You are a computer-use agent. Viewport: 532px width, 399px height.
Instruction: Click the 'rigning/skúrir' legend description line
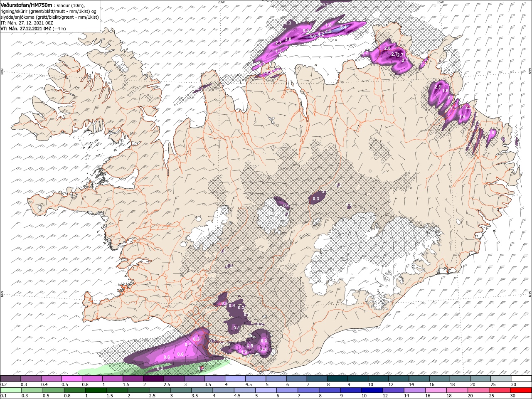(x=49, y=11)
